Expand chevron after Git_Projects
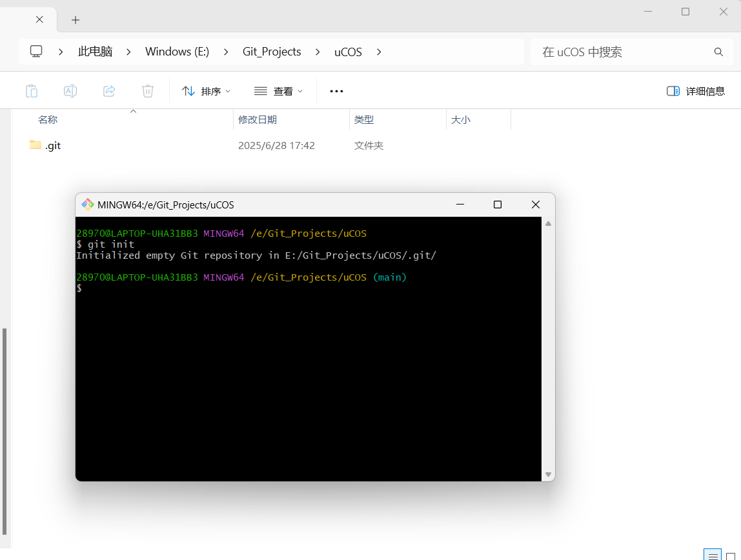This screenshot has height=560, width=741. 318,52
